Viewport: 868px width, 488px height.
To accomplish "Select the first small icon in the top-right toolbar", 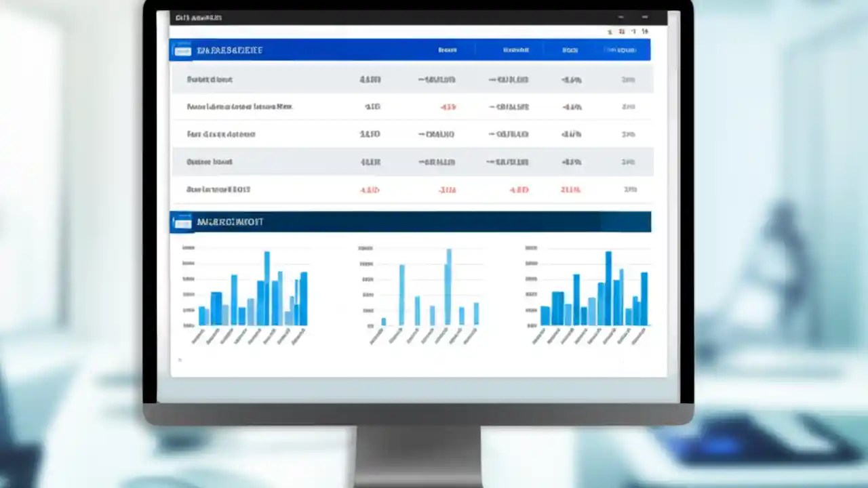I will pyautogui.click(x=610, y=31).
